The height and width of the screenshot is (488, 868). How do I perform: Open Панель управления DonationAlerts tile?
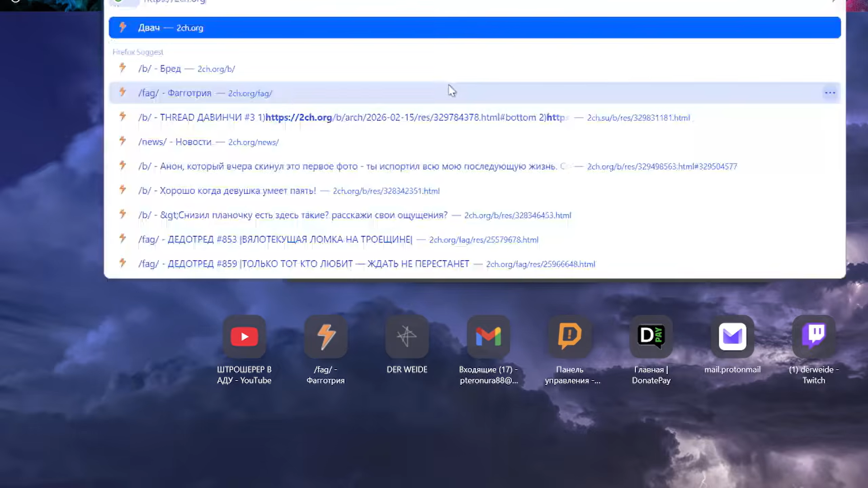tap(570, 337)
